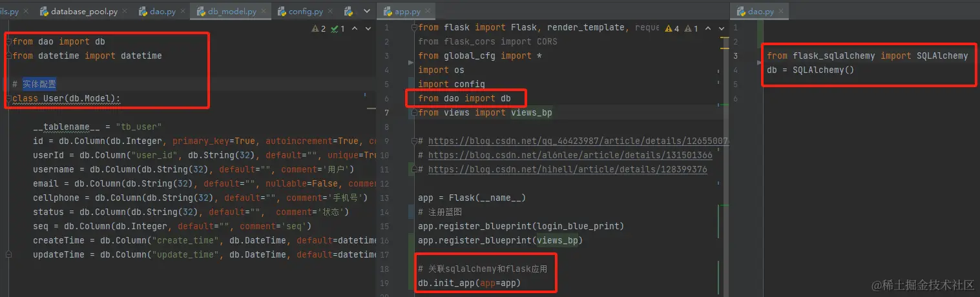Screen dimensions: 980x297
Task: Click Python file icon on right pane dao.py tab
Action: click(x=740, y=12)
